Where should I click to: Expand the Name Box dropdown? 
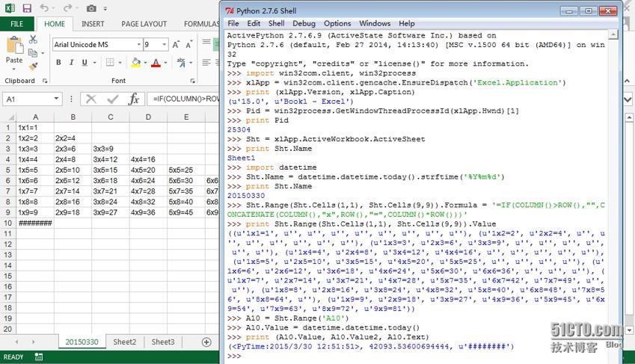(56, 99)
